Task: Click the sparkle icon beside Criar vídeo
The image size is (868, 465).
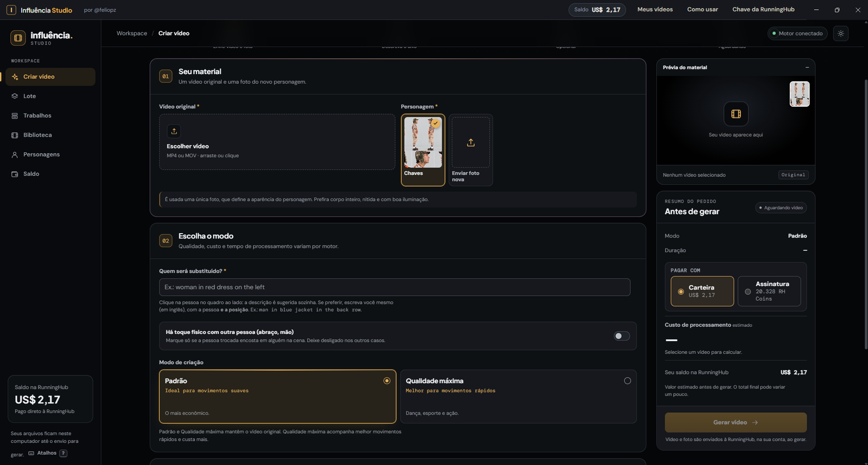Action: pos(15,77)
